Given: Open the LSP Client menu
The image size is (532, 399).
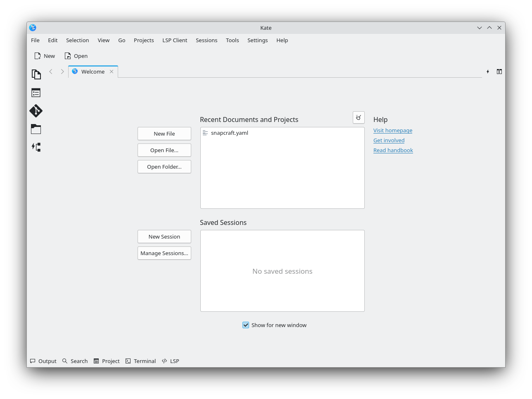Looking at the screenshot, I should pyautogui.click(x=175, y=40).
